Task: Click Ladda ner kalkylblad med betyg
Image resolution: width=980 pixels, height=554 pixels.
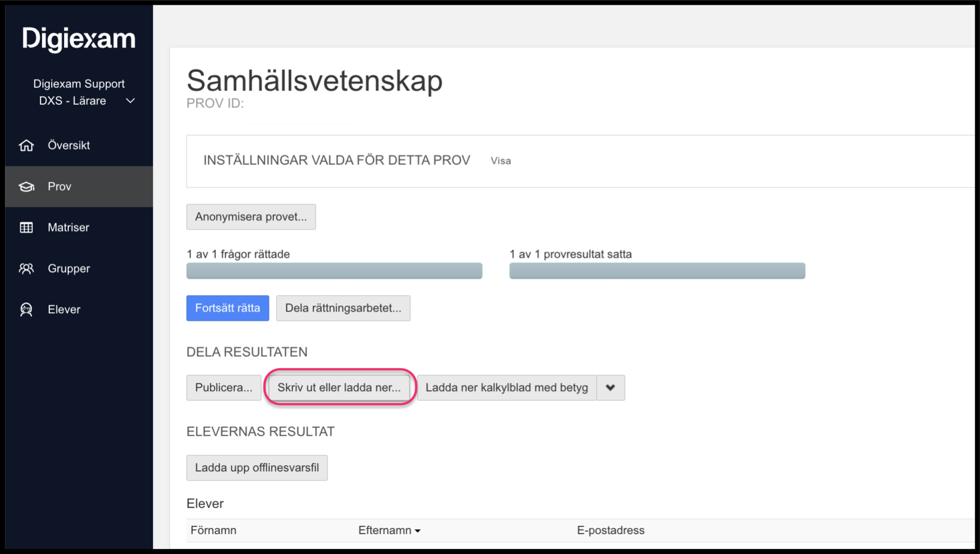Action: click(x=506, y=387)
